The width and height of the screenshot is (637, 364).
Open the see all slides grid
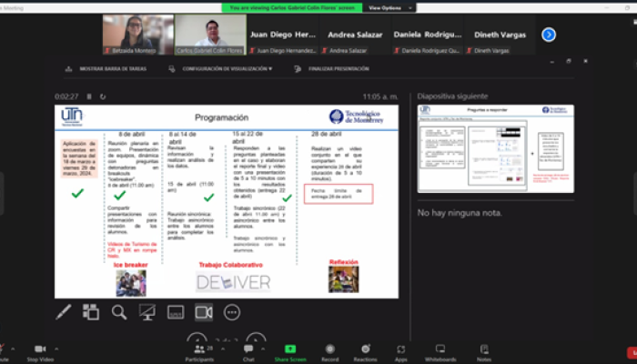click(91, 312)
